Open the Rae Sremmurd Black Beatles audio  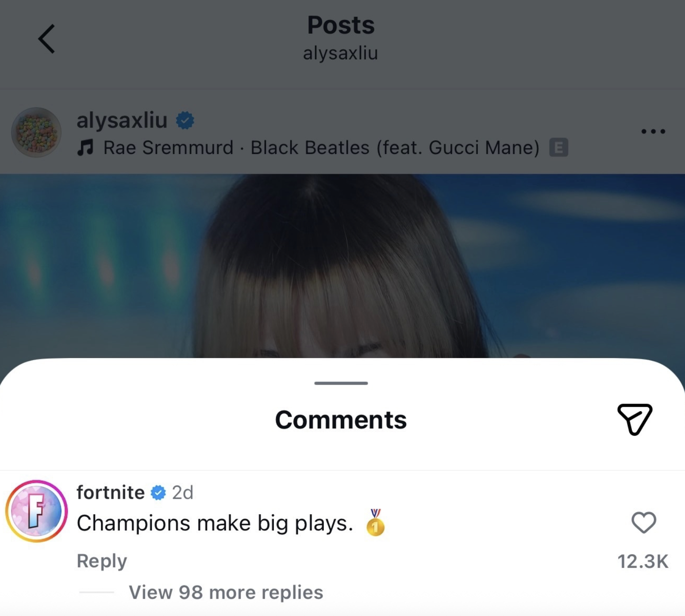coord(321,148)
